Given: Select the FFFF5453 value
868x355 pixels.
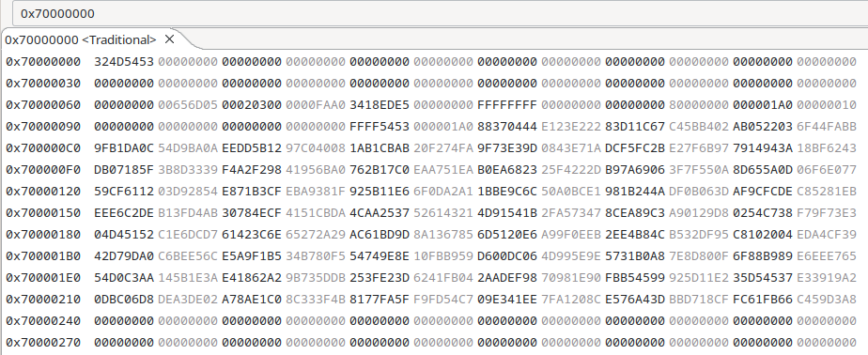Looking at the screenshot, I should (x=380, y=126).
